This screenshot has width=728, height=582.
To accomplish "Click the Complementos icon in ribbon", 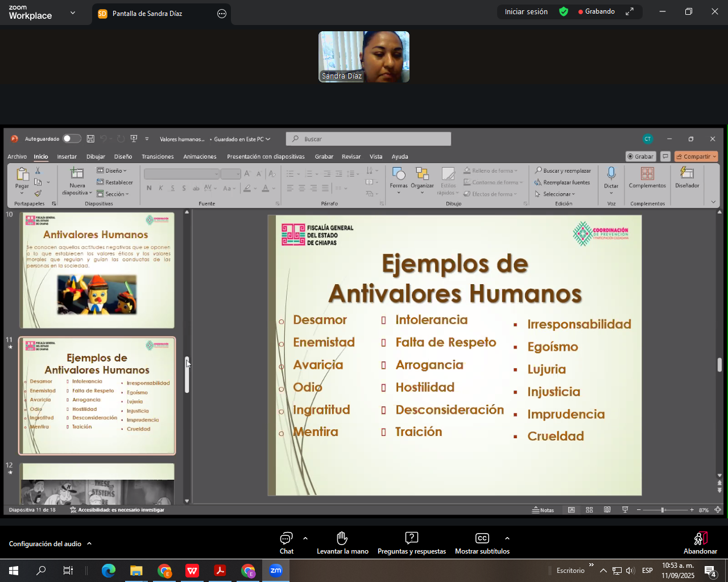I will pos(647,174).
